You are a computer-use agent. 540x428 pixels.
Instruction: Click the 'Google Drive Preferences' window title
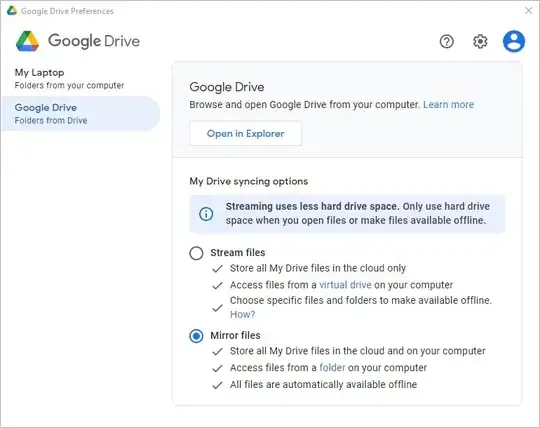tap(67, 11)
